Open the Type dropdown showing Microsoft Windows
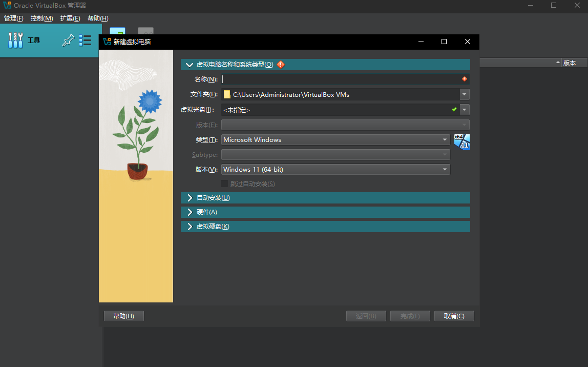Viewport: 588px width, 367px height. tap(335, 139)
